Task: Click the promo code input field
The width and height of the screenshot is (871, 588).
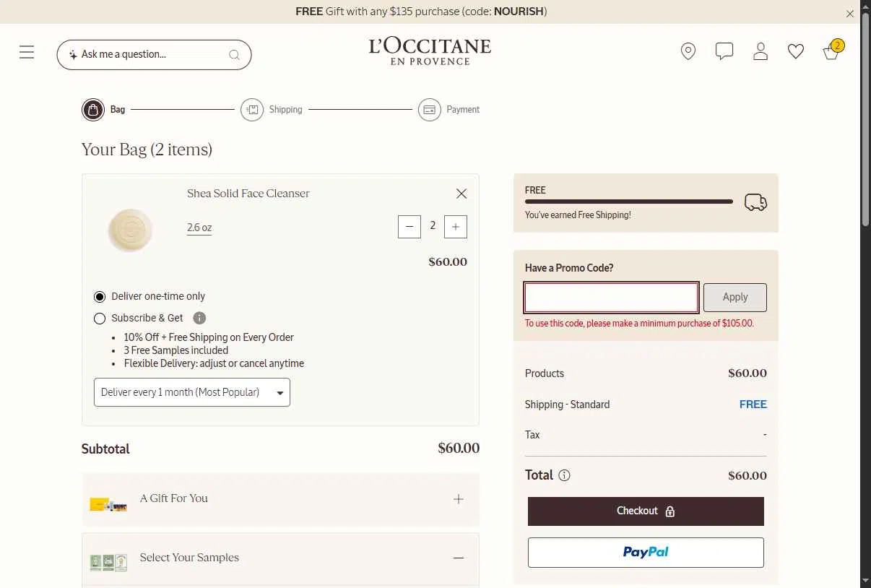Action: coord(611,298)
